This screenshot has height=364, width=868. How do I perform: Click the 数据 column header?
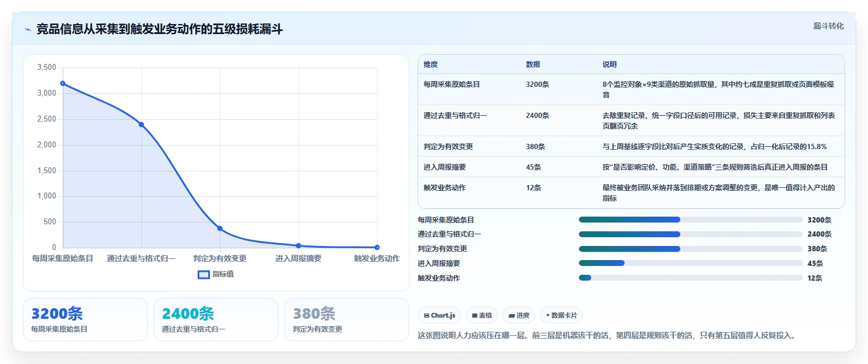point(533,65)
